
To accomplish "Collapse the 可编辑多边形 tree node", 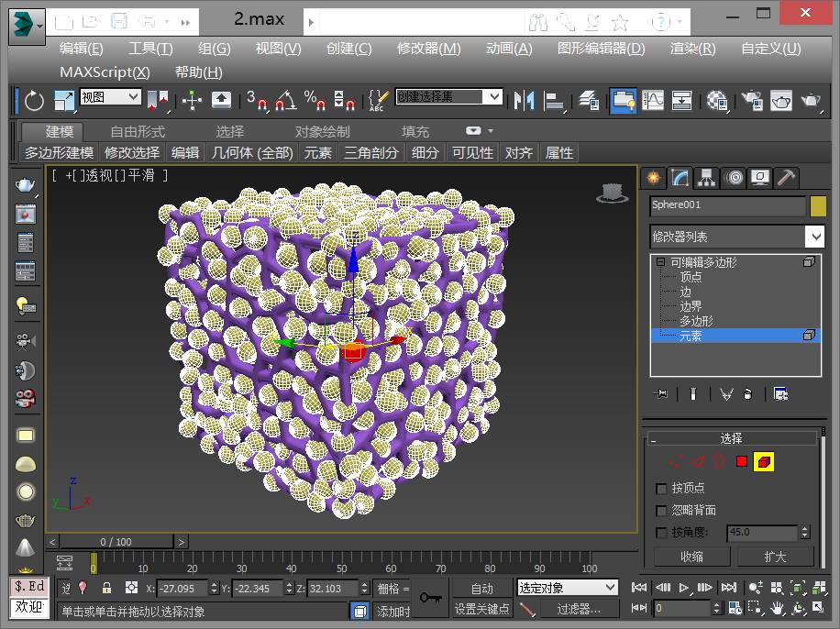I will 660,262.
